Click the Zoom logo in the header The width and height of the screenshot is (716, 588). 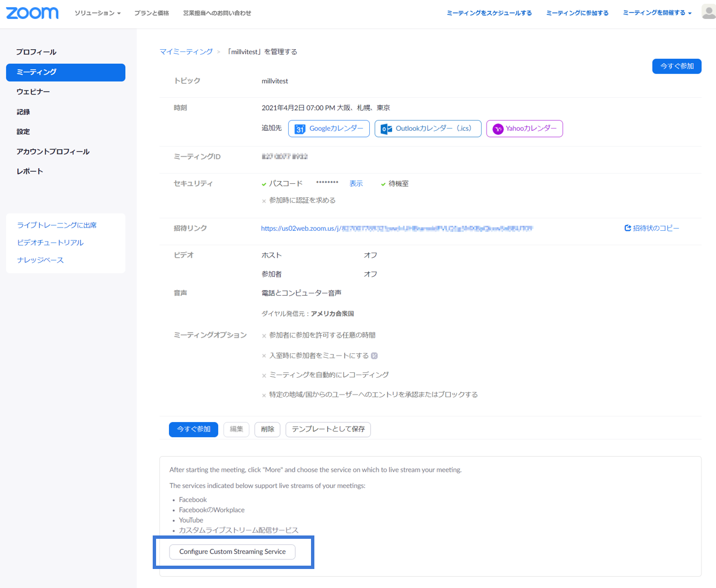[x=32, y=13]
